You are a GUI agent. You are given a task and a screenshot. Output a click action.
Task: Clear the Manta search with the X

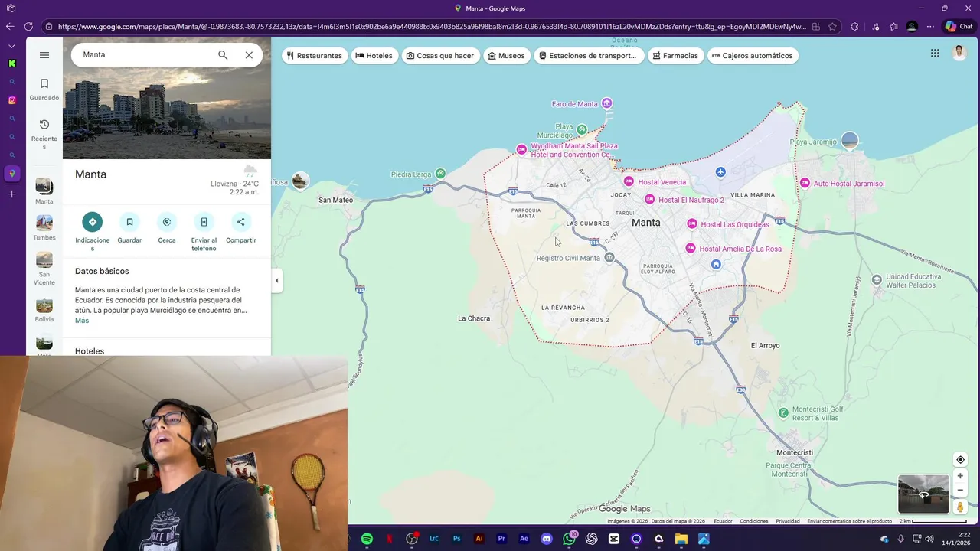pyautogui.click(x=249, y=55)
